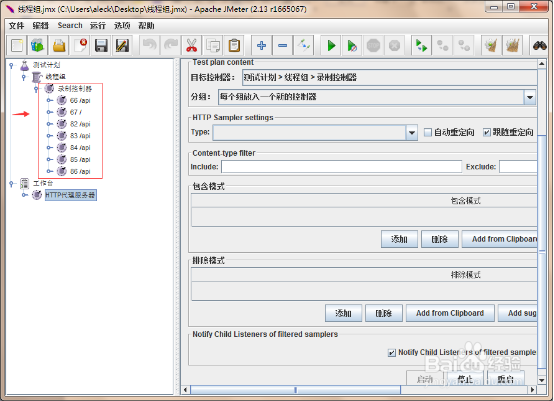Expand all nodes with plus icon
This screenshot has width=554, height=401.
(261, 46)
